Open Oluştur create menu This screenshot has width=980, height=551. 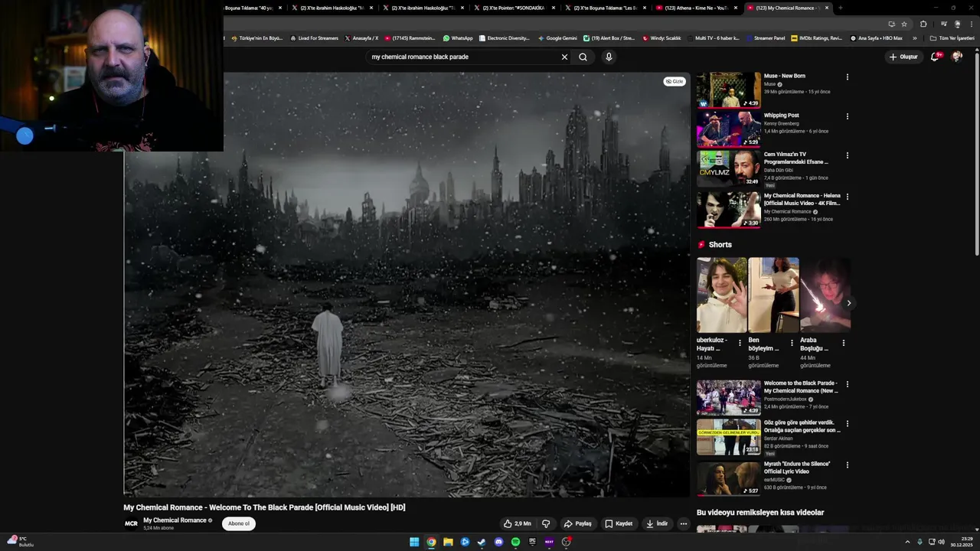[903, 57]
